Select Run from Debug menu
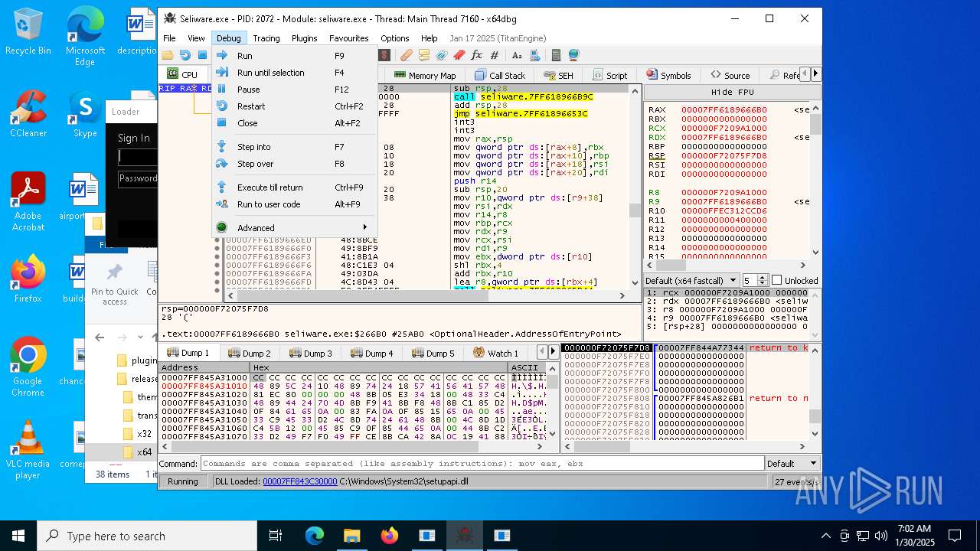The image size is (980, 551). 294,56
